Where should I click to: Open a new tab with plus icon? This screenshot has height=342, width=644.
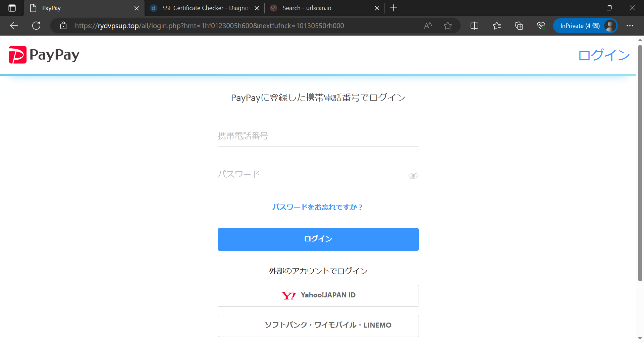[394, 8]
